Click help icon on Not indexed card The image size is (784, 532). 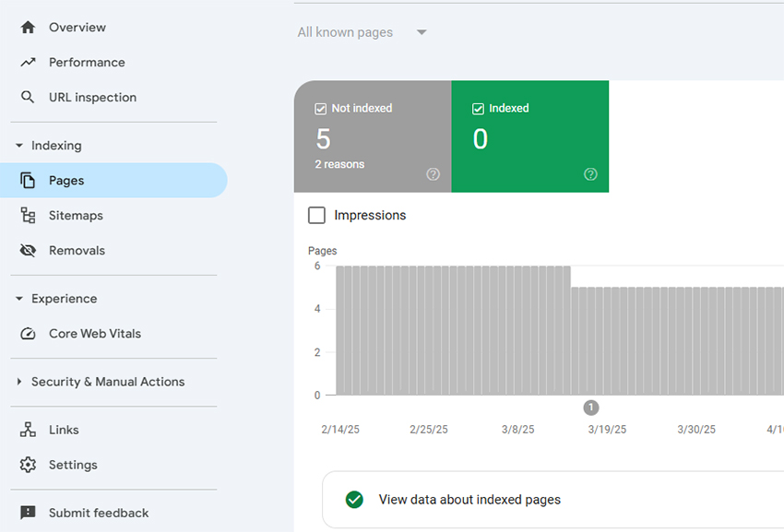tap(434, 174)
